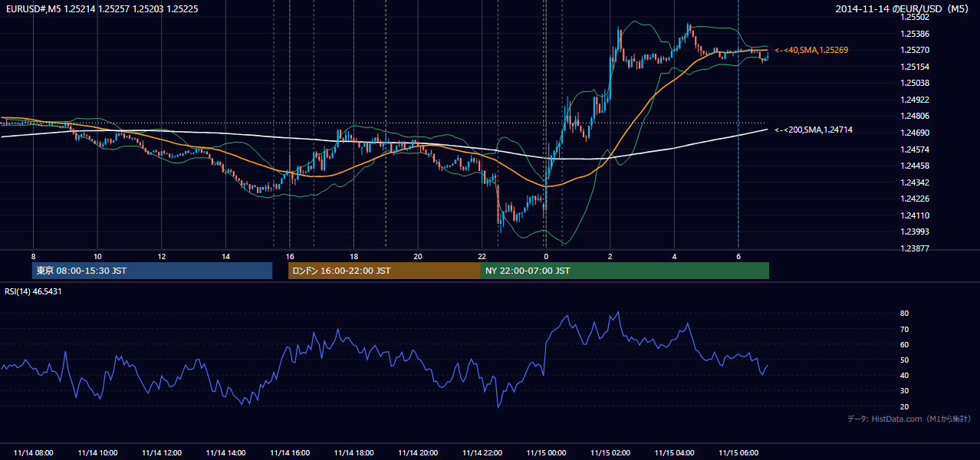Click RSI scale value 80
Screen dimensions: 980x460
pyautogui.click(x=905, y=314)
